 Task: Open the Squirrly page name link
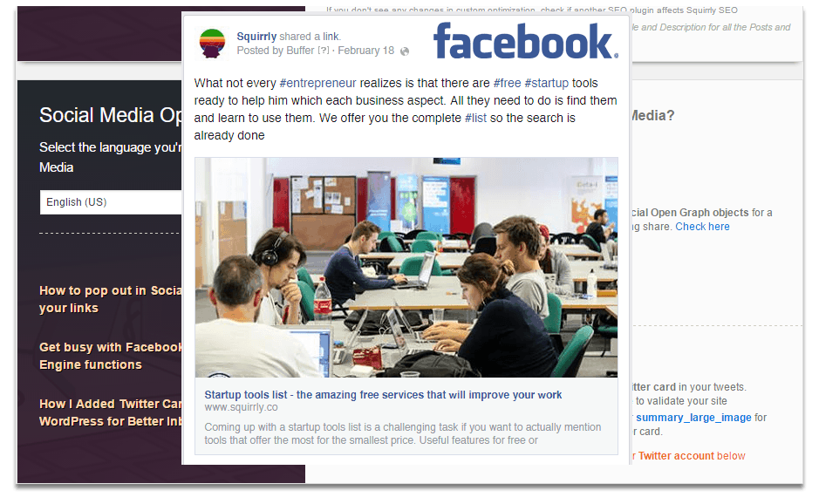[x=256, y=36]
